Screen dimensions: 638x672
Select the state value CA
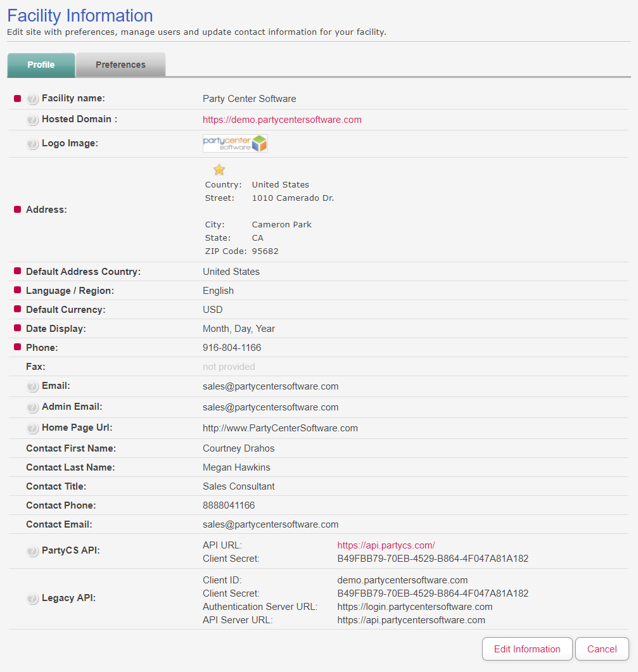tap(258, 238)
